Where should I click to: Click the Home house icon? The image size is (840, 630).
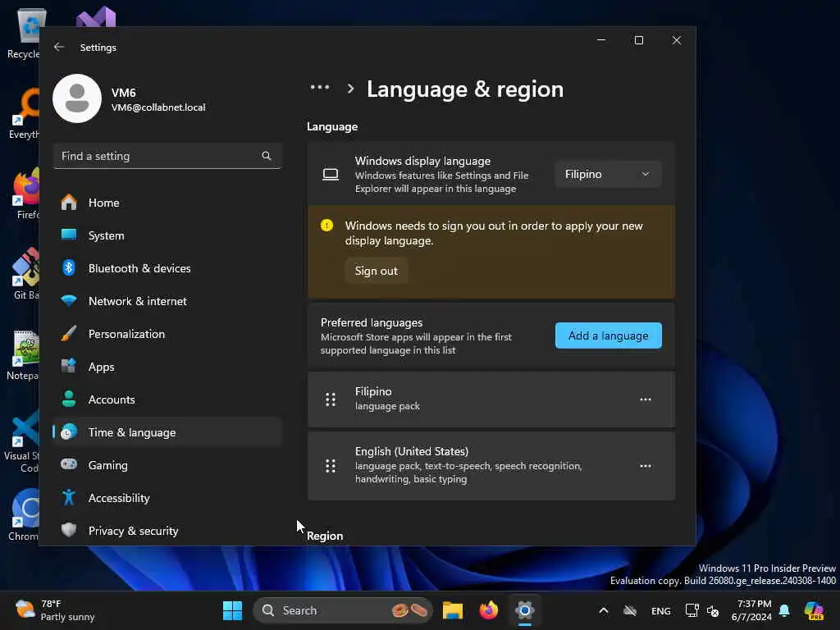pos(69,203)
